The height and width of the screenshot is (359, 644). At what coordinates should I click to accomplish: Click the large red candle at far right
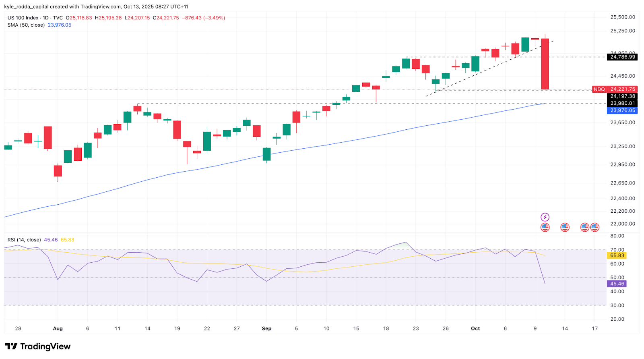click(x=545, y=64)
